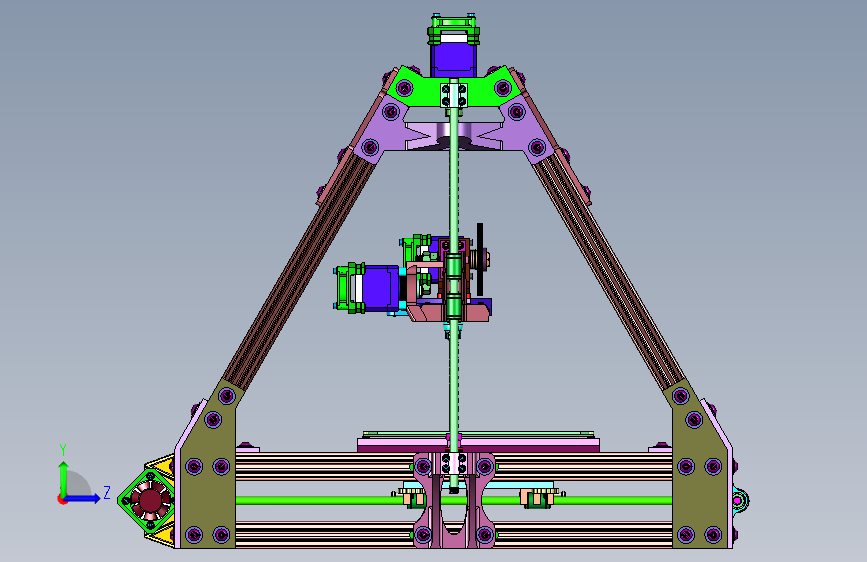Screen dimensions: 867x562
Task: Select the black filament wheel on the extruder carriage
Action: (480, 259)
